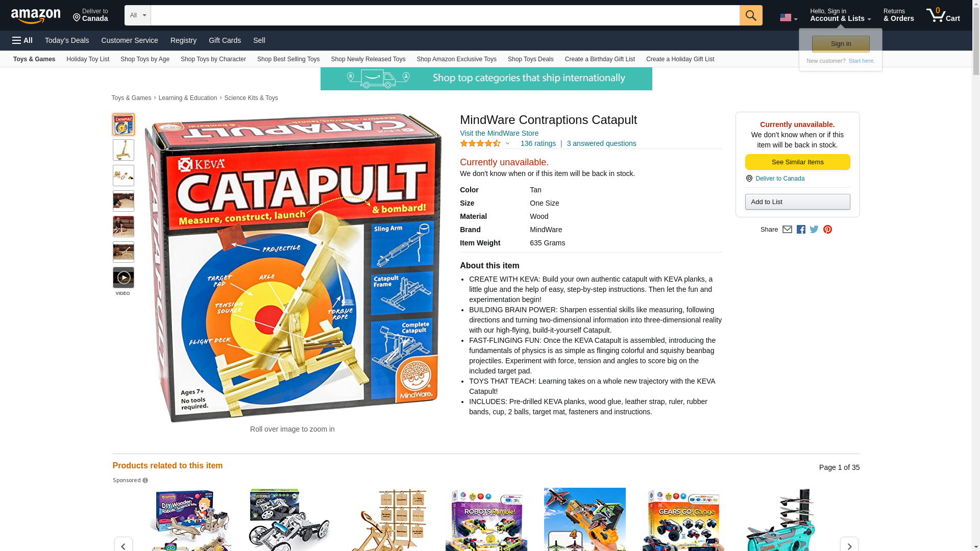Play the product video thumbnail
The width and height of the screenshot is (980, 551).
[x=124, y=278]
